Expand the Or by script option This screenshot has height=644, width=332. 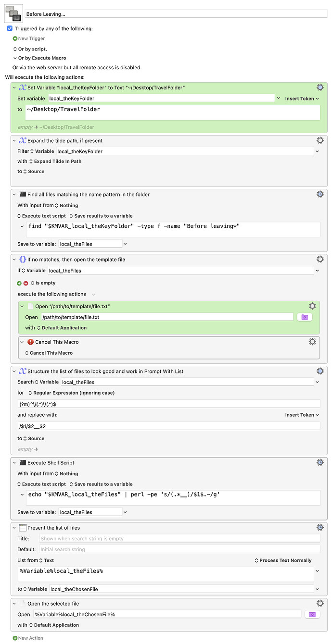tap(15, 49)
